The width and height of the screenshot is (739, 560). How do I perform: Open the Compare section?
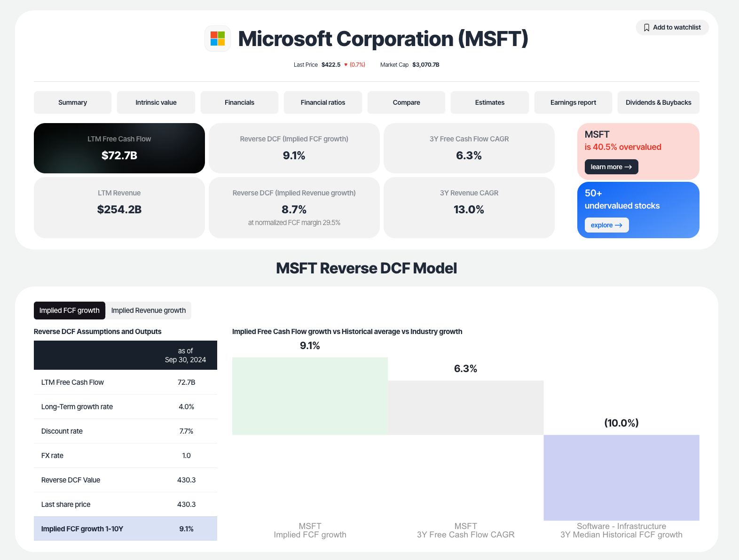click(x=406, y=102)
